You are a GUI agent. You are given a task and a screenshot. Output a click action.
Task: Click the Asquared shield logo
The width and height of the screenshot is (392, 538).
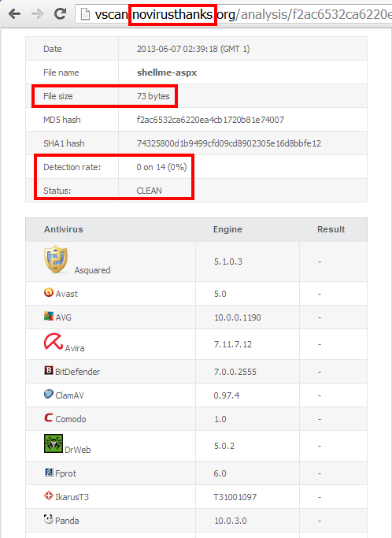click(56, 259)
